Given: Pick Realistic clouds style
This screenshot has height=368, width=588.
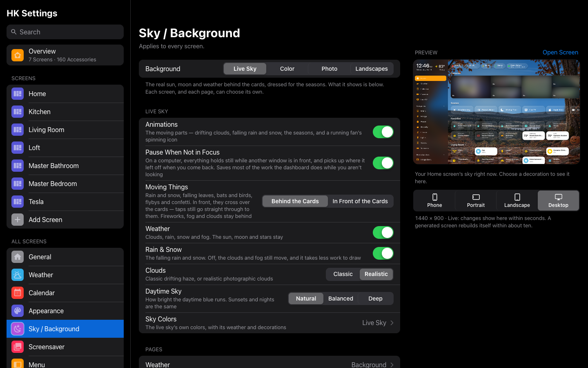Looking at the screenshot, I should (376, 274).
